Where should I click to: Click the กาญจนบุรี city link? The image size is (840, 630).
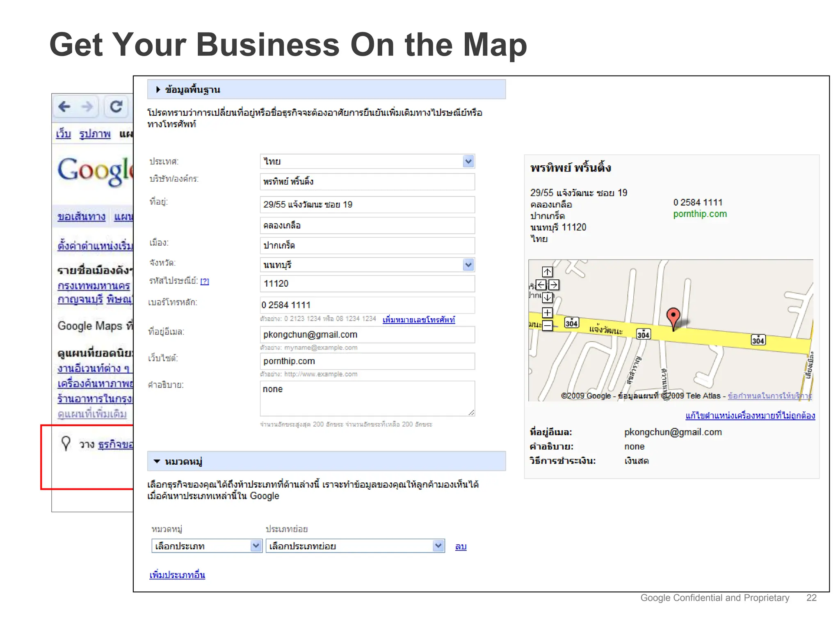point(80,299)
